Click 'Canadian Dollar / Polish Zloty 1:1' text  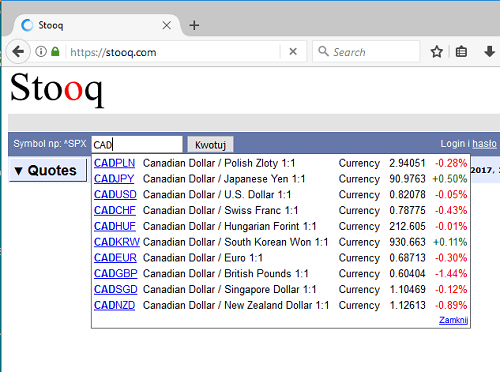219,163
